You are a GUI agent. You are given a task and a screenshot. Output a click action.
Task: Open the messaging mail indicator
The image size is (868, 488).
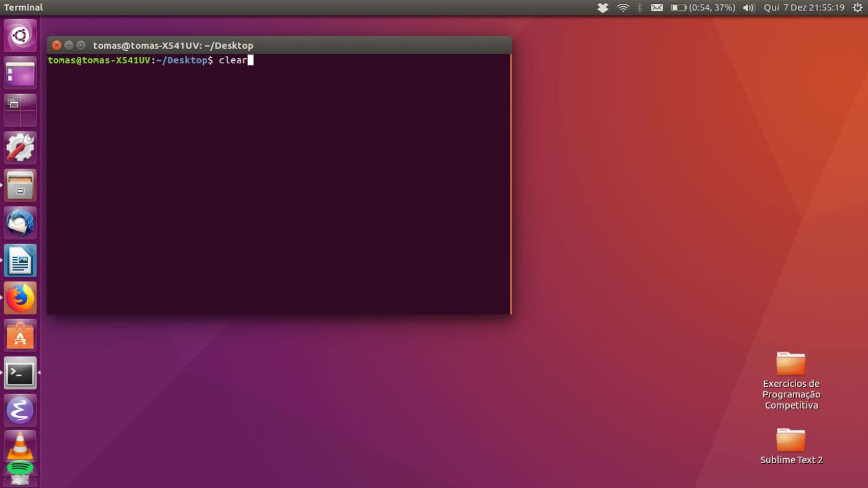click(657, 7)
